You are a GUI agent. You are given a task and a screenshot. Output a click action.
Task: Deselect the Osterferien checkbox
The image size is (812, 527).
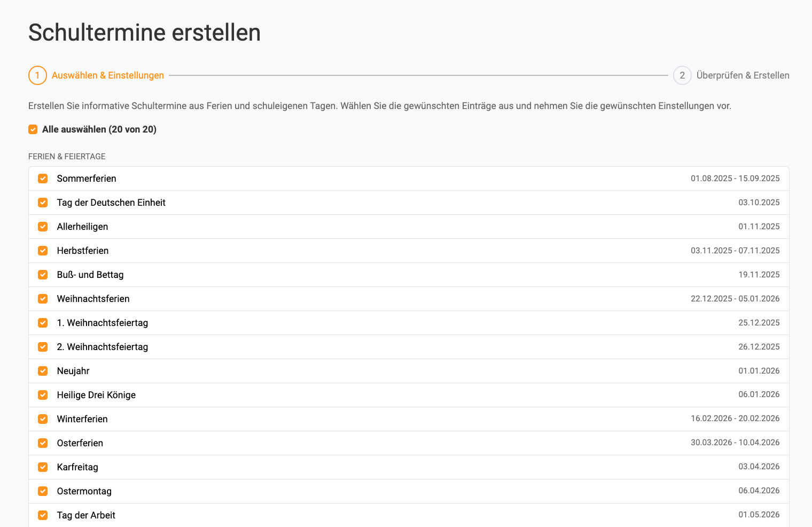(43, 443)
